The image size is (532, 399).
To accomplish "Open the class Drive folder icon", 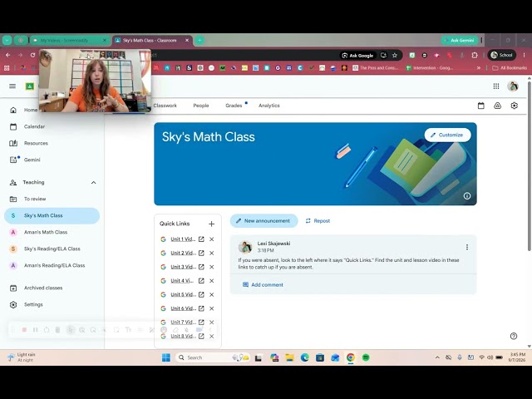I will click(x=497, y=106).
